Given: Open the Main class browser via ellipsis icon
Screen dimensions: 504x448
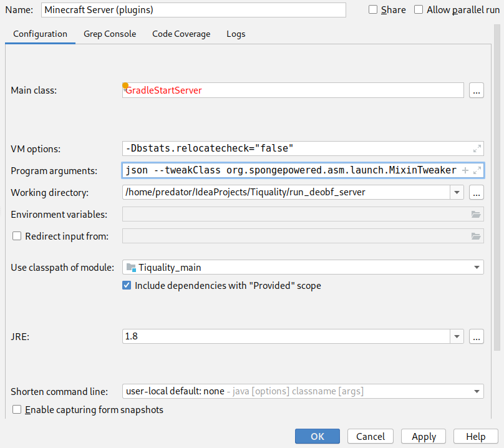Looking at the screenshot, I should (x=476, y=90).
